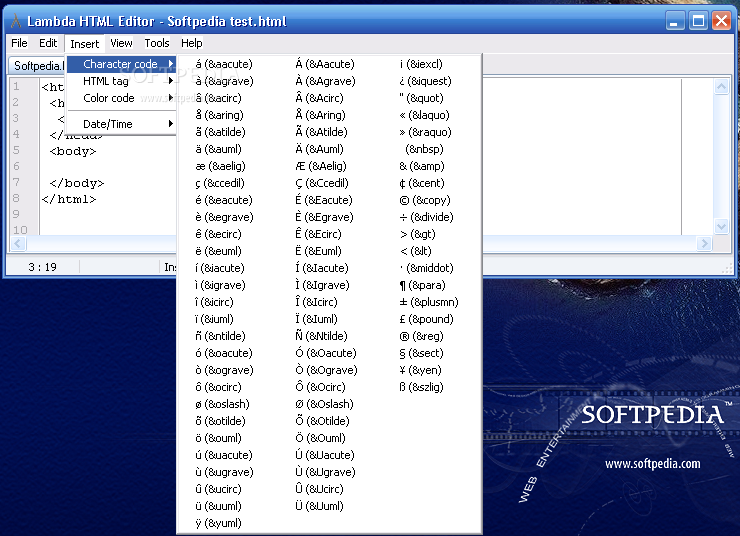Screen dimensions: 740x536
Task: Insert the ã (&atilde) character
Action: click(x=220, y=132)
